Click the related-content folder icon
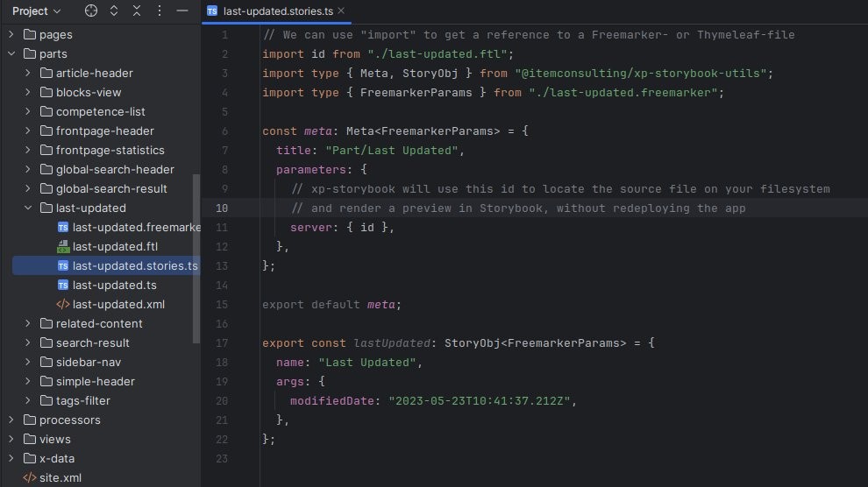The width and height of the screenshot is (868, 487). click(x=46, y=323)
